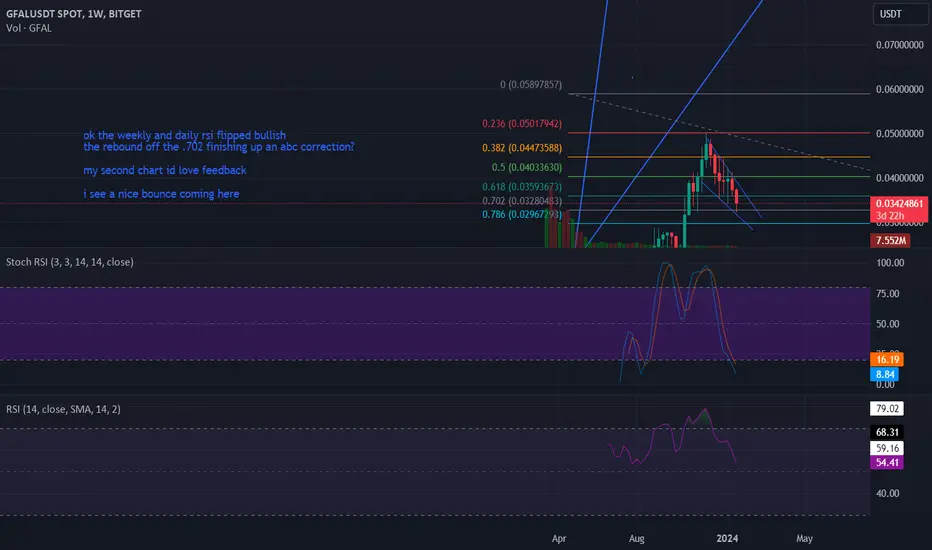Screen dimensions: 932x550
Task: Select the RSI (14, close, SMA, 14, 2) legend
Action: click(63, 409)
